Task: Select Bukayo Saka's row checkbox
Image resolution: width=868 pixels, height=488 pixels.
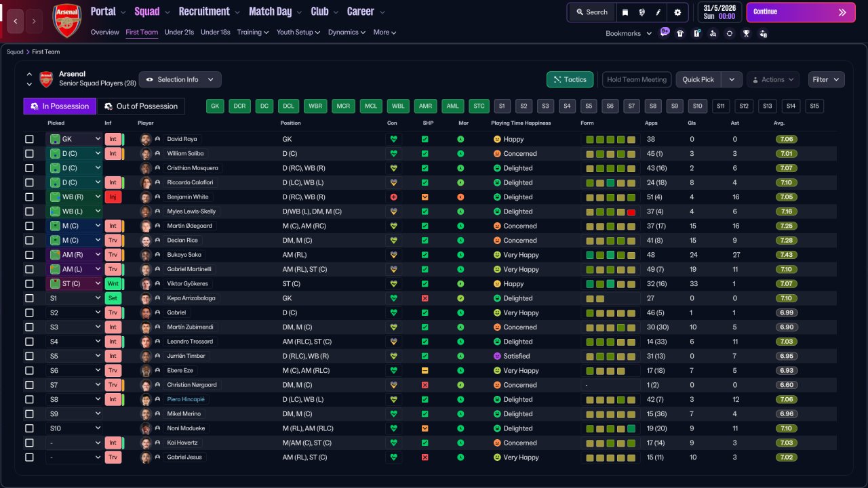Action: point(29,255)
